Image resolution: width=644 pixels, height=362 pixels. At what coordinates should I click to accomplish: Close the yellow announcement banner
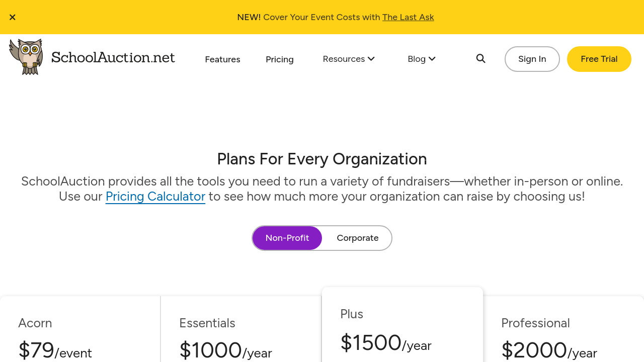pyautogui.click(x=13, y=17)
